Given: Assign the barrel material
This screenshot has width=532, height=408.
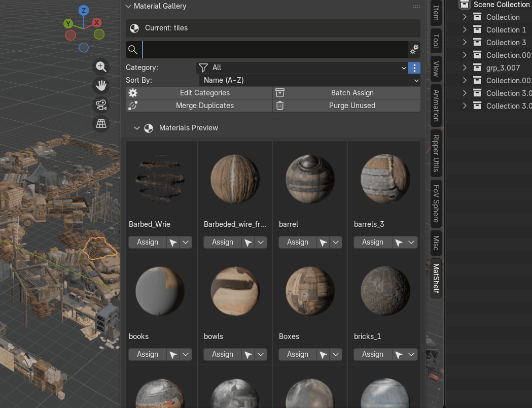Looking at the screenshot, I should click(x=298, y=243).
